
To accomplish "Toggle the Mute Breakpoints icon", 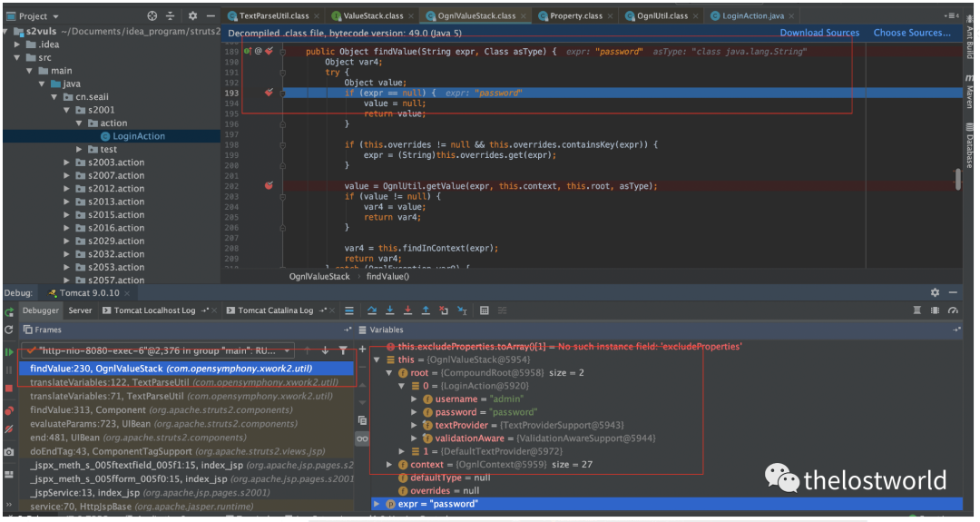I will [9, 429].
